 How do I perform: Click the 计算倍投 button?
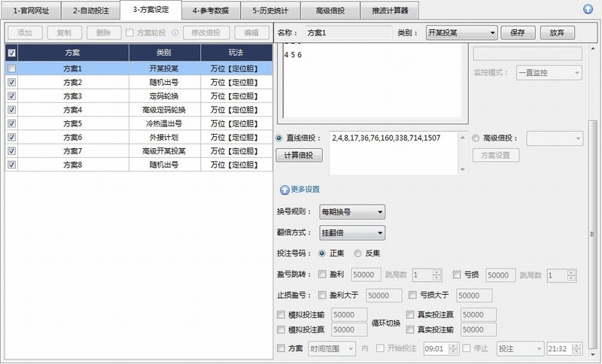point(300,156)
